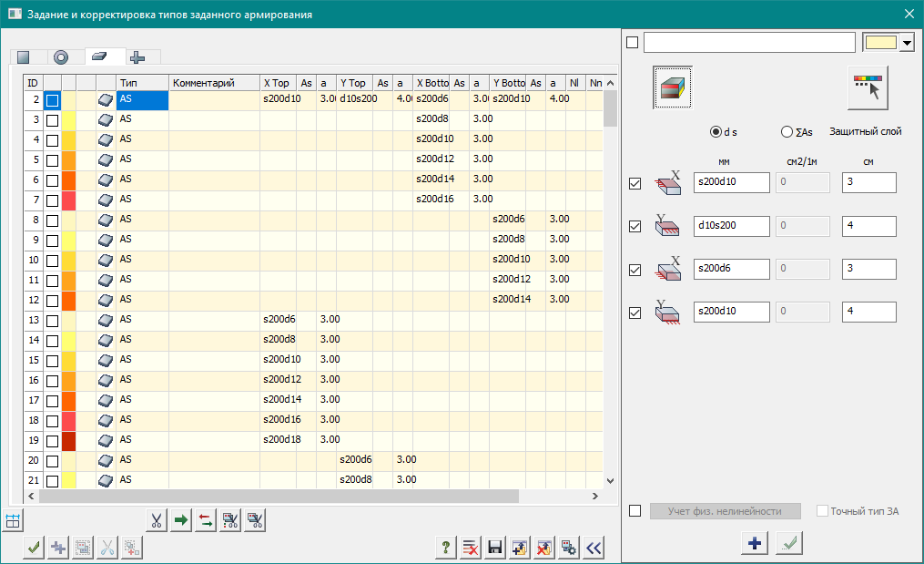Viewport: 924px width, 564px height.
Task: Click the double left chevron collapse icon
Action: pyautogui.click(x=594, y=548)
